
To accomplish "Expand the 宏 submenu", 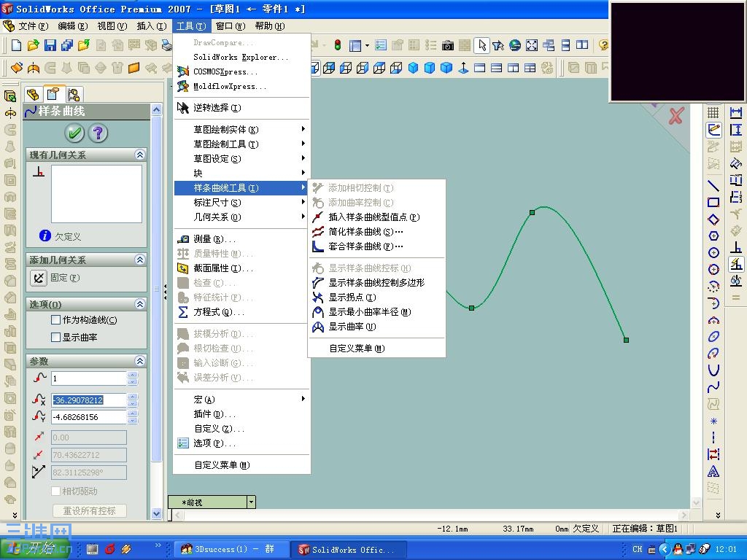I will [242, 399].
